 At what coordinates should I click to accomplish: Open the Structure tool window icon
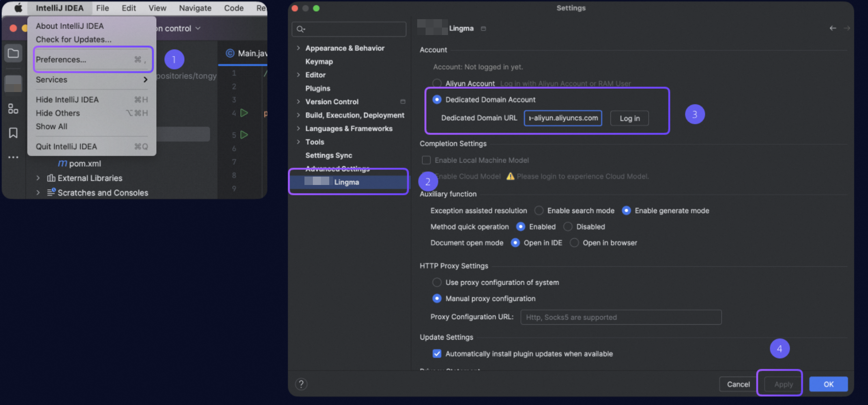[13, 109]
